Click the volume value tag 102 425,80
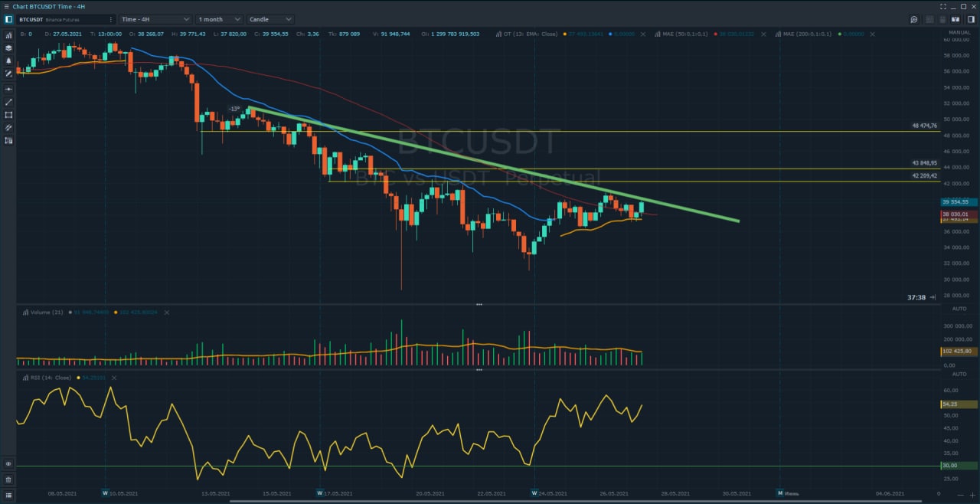 (x=959, y=352)
